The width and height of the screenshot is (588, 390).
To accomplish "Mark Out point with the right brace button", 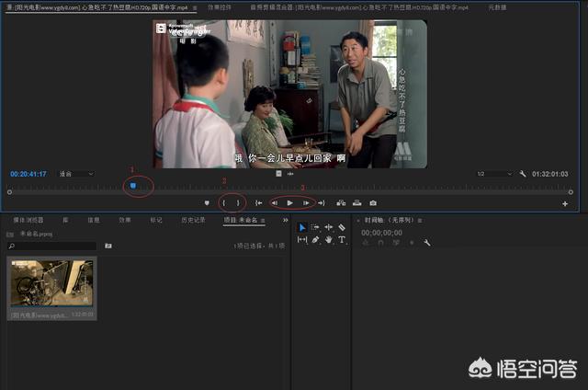I will coord(238,203).
